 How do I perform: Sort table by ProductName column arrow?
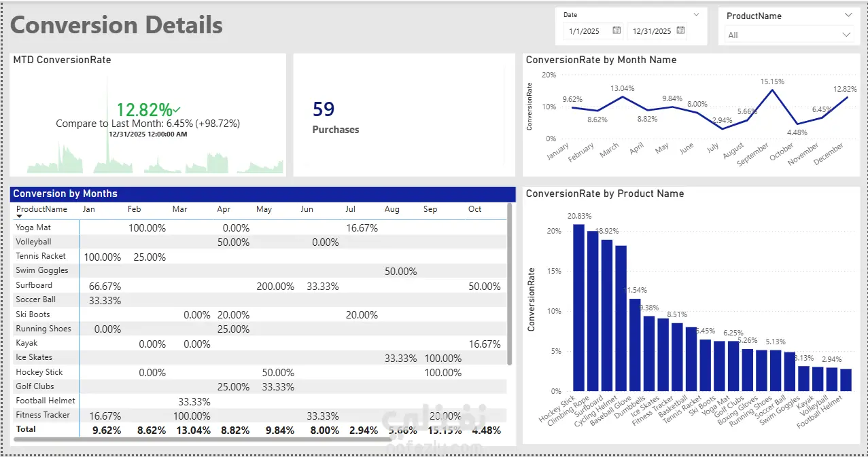(19, 217)
